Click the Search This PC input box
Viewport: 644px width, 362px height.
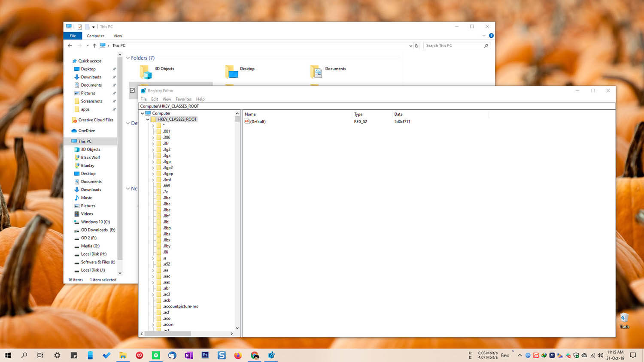pos(453,45)
